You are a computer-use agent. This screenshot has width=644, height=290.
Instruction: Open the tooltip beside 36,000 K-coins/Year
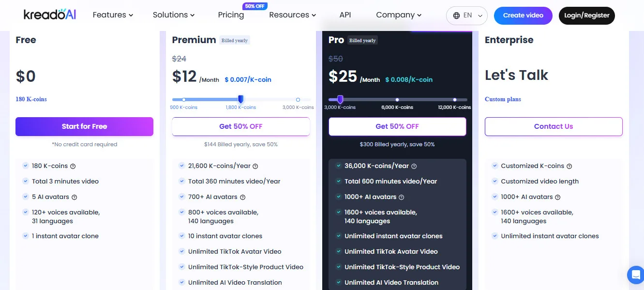(x=414, y=166)
